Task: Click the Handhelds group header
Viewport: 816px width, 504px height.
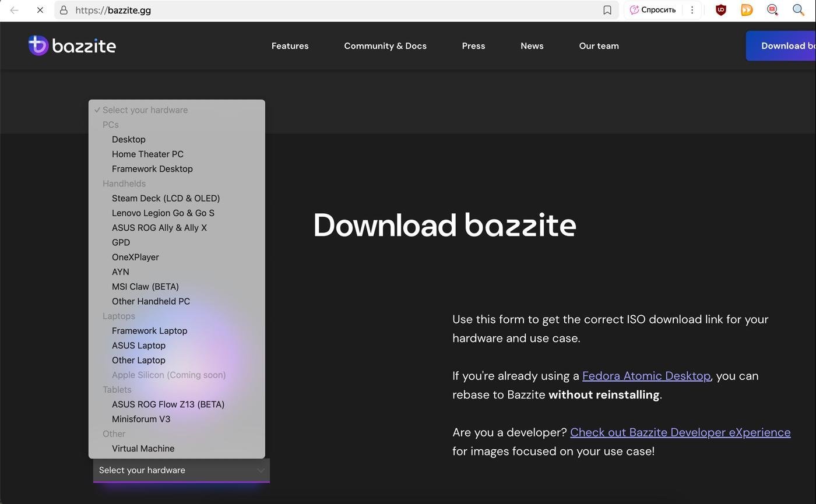Action: 124,184
